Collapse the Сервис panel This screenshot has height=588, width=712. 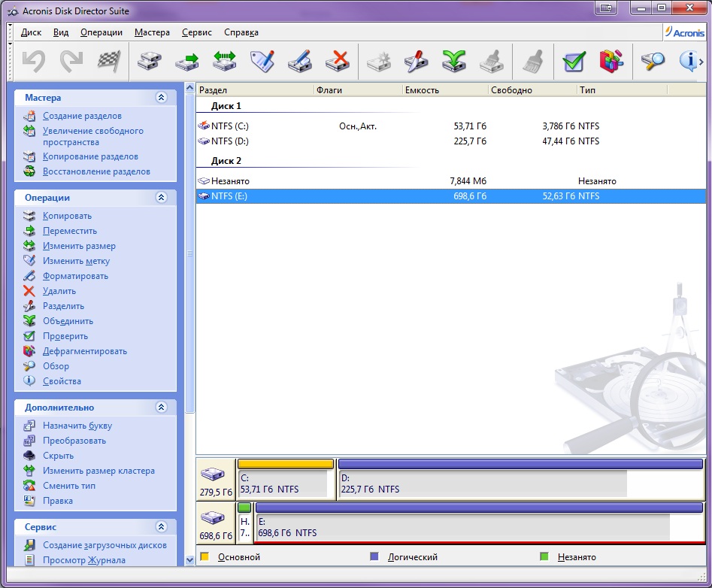pos(161,526)
